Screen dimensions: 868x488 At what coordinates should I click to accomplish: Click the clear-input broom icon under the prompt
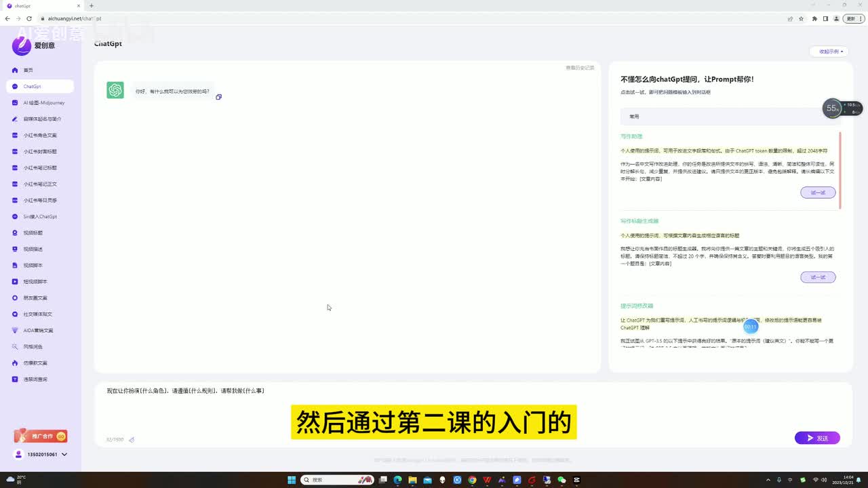(x=132, y=440)
